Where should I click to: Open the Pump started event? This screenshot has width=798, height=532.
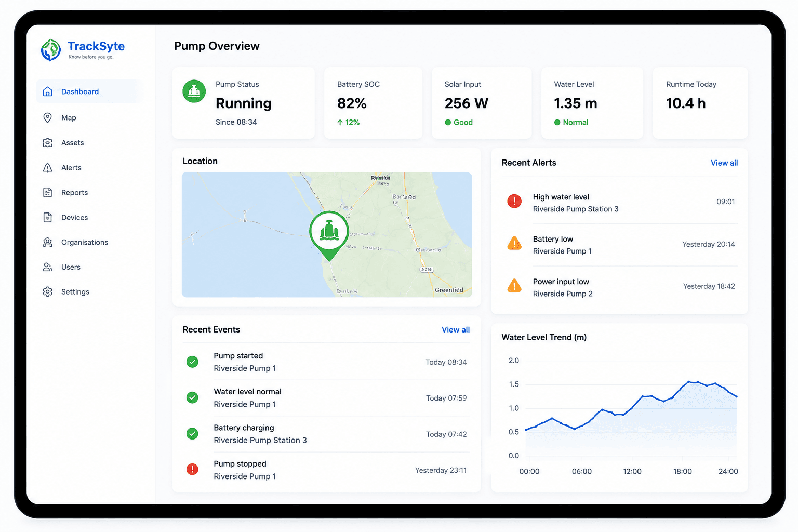326,362
